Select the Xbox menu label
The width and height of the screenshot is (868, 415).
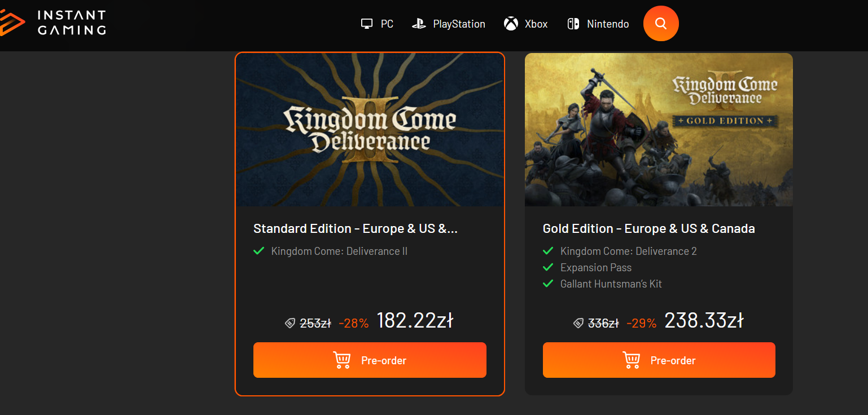pyautogui.click(x=536, y=24)
